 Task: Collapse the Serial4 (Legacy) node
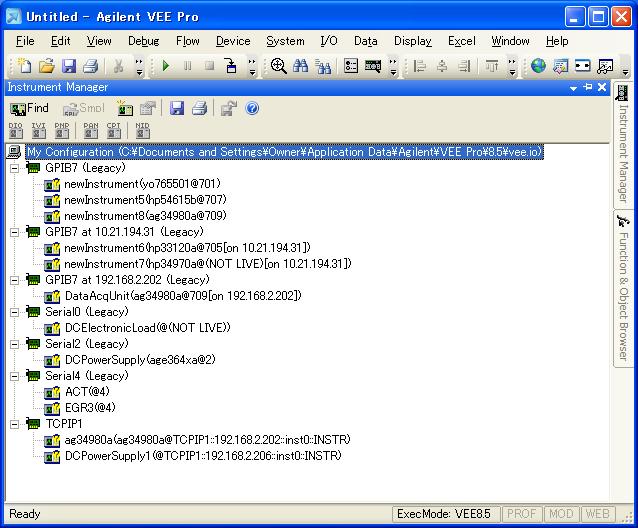point(13,376)
